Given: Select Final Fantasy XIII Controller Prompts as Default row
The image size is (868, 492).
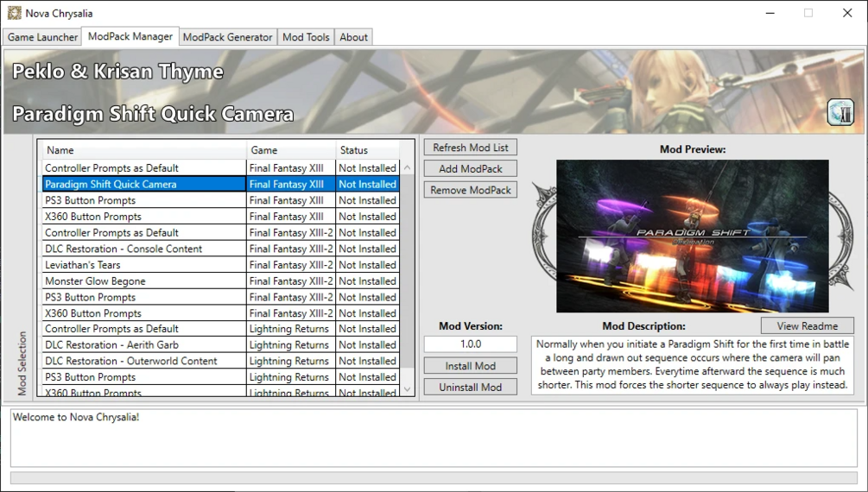Looking at the screenshot, I should pos(221,167).
